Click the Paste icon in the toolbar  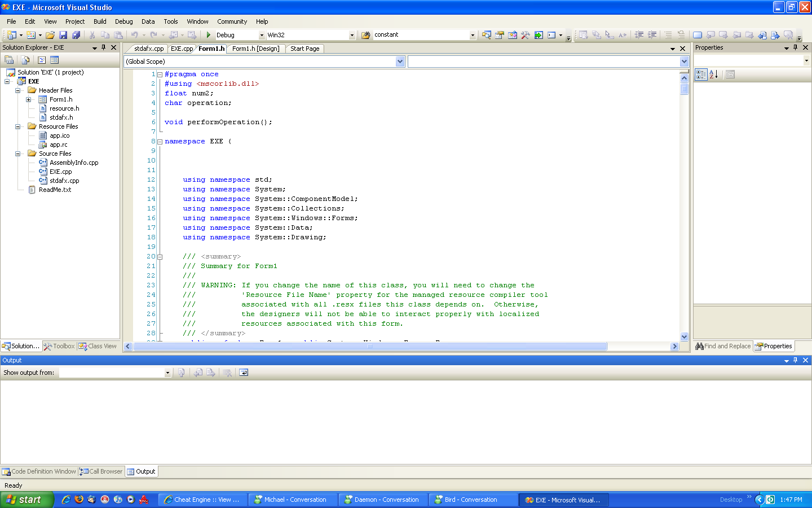118,34
